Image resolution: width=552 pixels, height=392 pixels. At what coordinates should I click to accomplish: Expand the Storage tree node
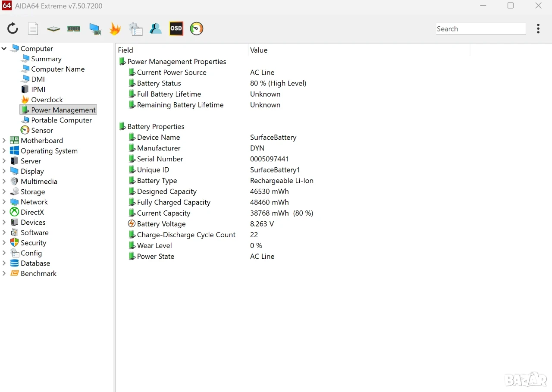[4, 192]
